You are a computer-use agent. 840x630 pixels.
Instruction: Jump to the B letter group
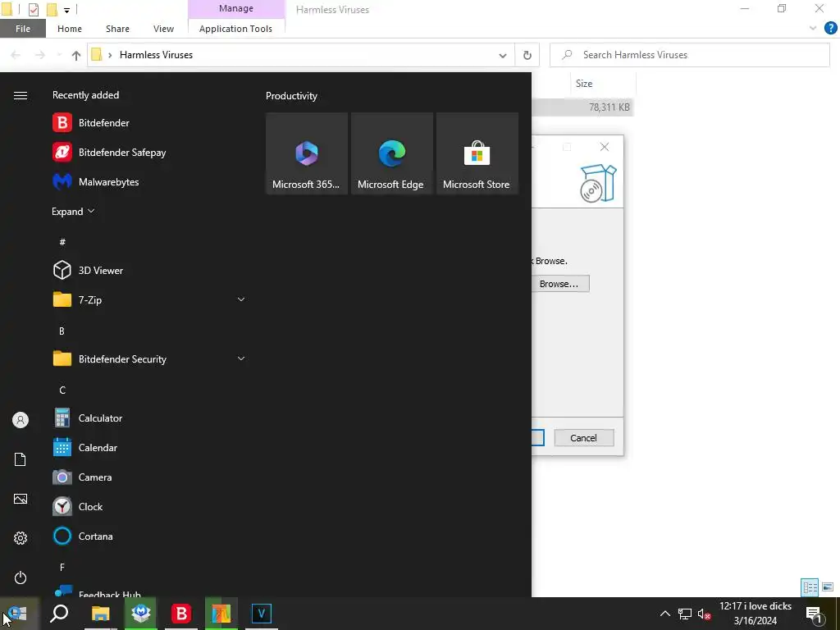point(62,331)
